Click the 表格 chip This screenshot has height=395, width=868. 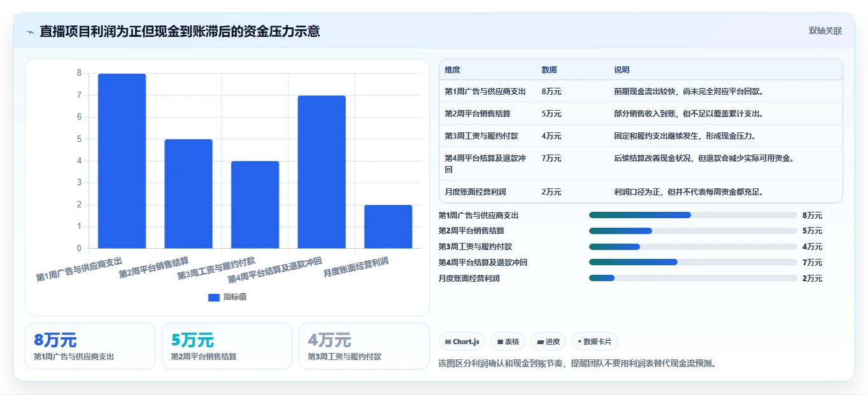(x=508, y=342)
